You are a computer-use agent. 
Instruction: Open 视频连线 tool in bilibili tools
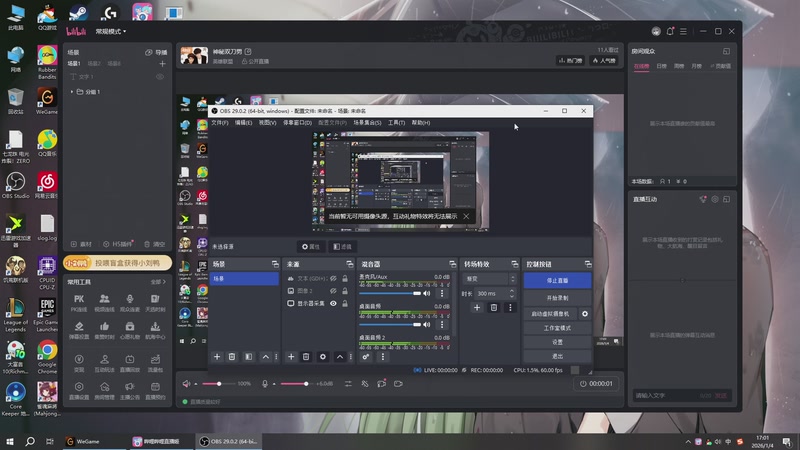point(104,303)
